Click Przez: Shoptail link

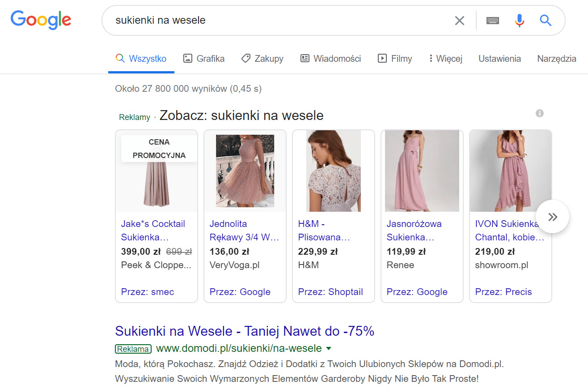pos(330,292)
